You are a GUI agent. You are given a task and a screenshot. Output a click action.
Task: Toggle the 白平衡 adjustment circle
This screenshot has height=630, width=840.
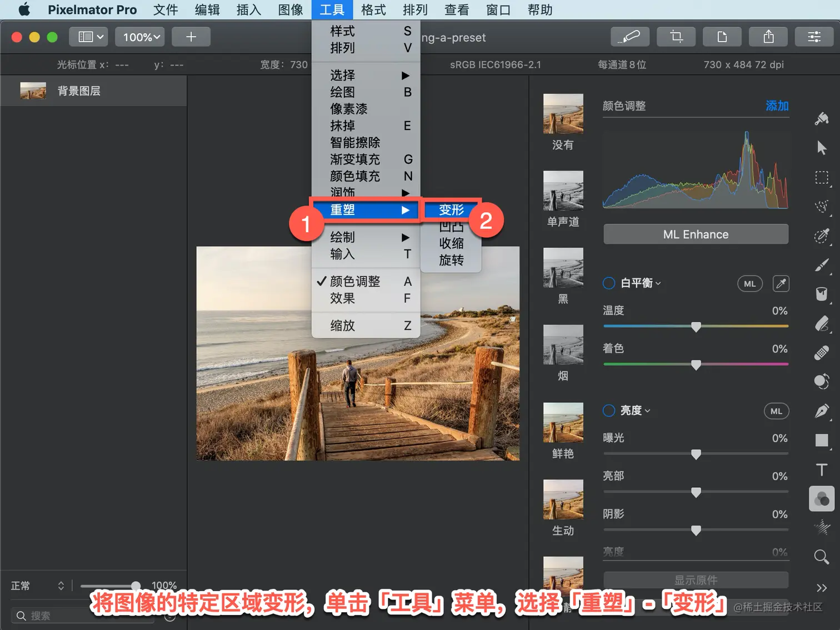[x=609, y=283]
